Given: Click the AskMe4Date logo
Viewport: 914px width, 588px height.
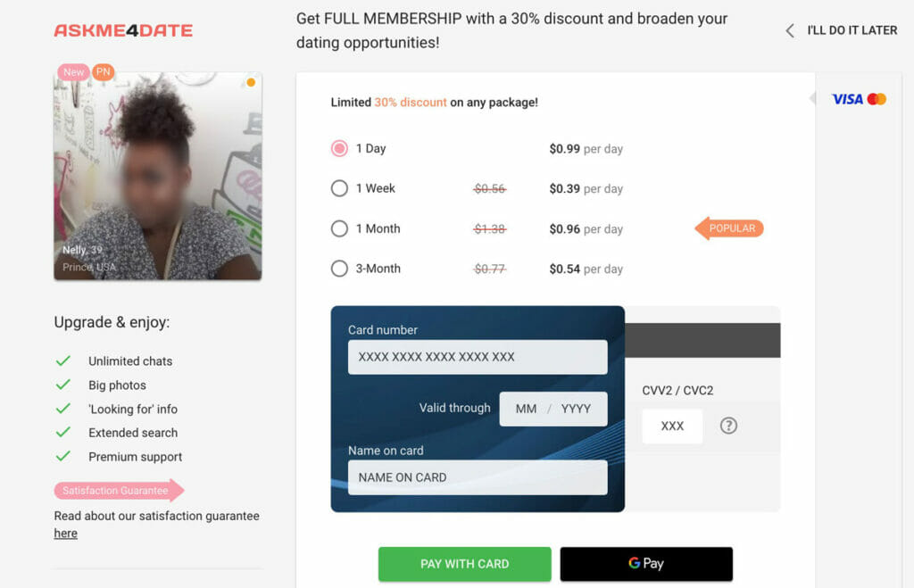Looking at the screenshot, I should click(123, 30).
